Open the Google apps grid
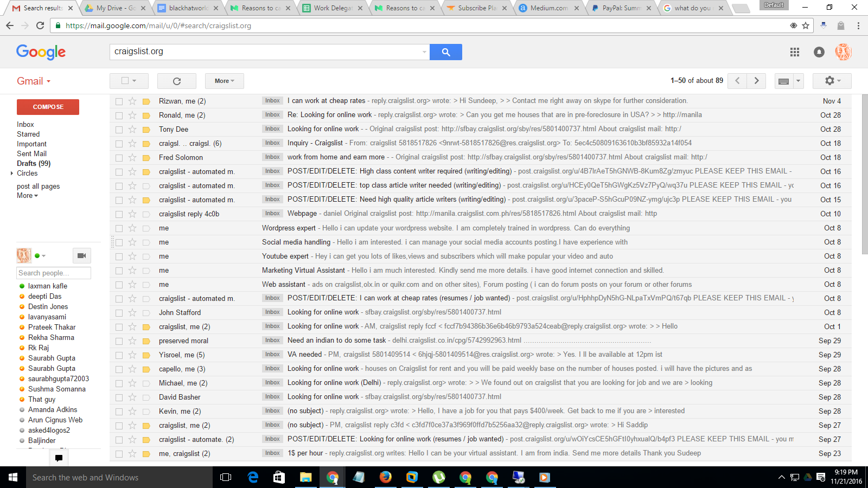Viewport: 868px width, 488px height. point(795,52)
